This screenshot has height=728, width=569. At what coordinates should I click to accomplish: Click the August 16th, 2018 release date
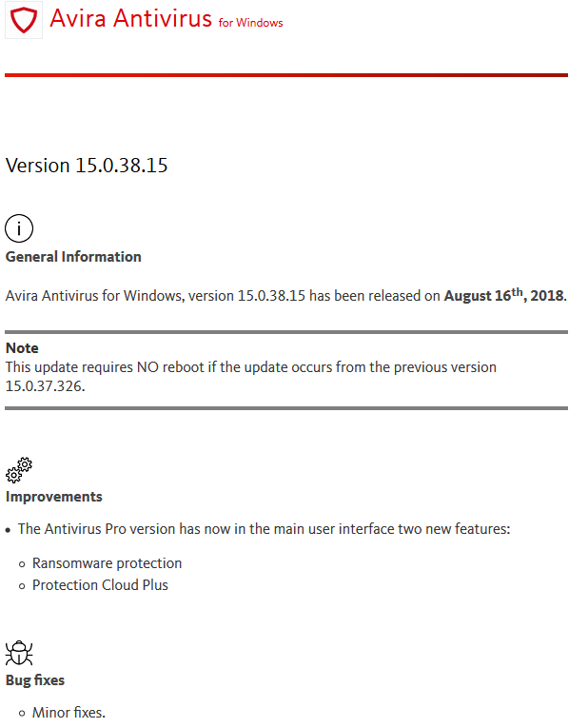504,295
